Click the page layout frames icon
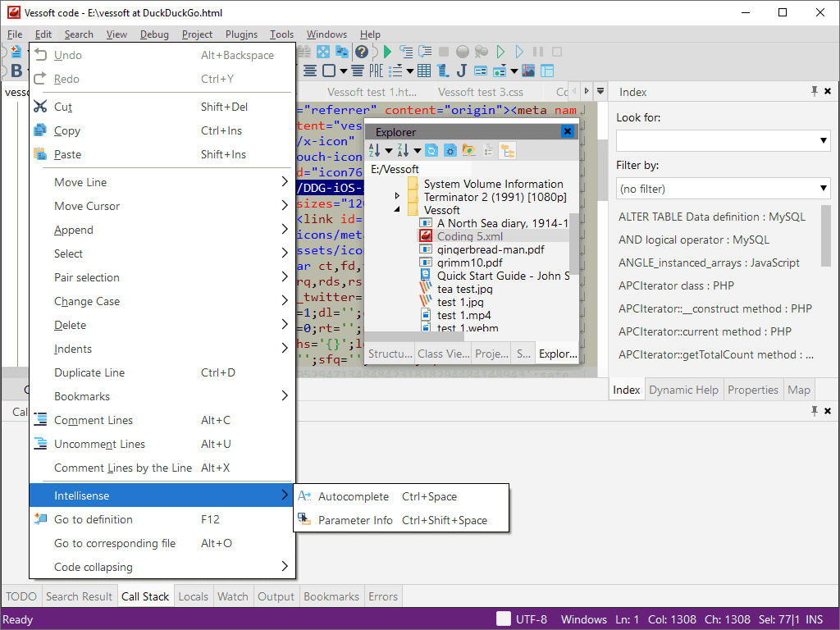 pos(547,71)
